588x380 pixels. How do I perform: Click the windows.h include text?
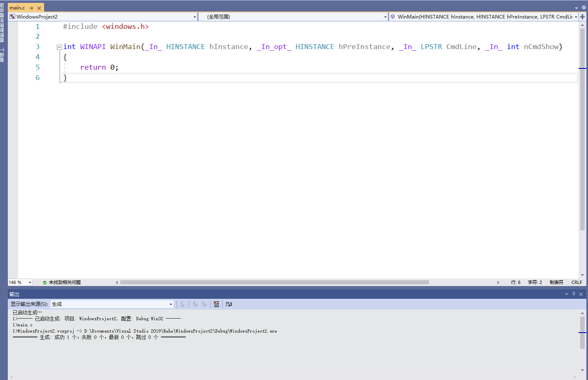pos(125,26)
